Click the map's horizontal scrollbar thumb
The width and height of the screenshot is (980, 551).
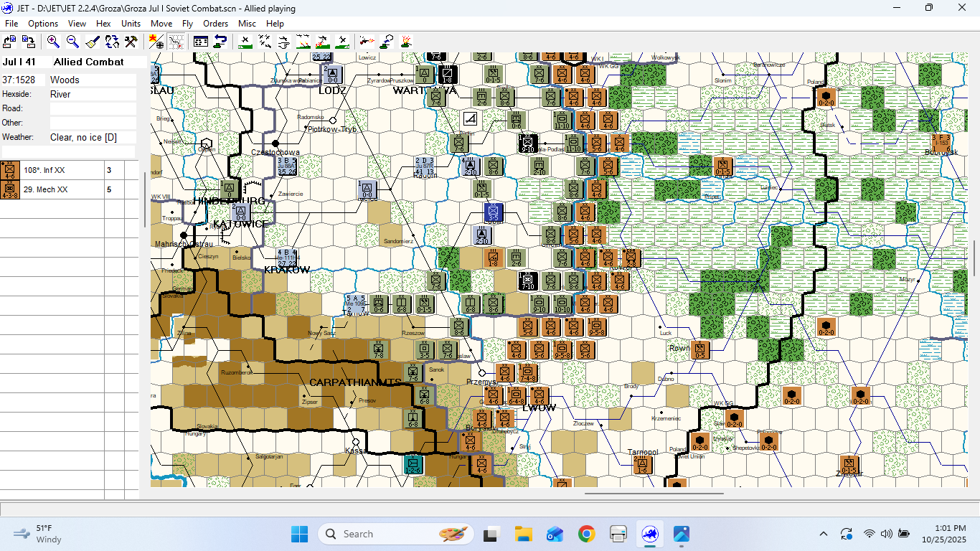[x=653, y=494]
